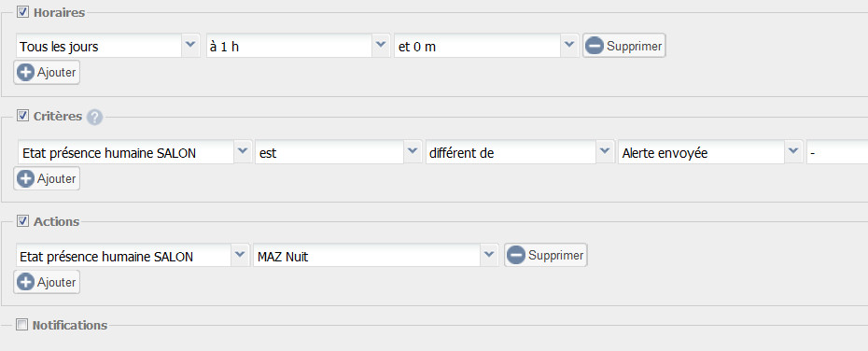This screenshot has height=351, width=868.
Task: Toggle the Critères checkbox
Action: (x=22, y=116)
